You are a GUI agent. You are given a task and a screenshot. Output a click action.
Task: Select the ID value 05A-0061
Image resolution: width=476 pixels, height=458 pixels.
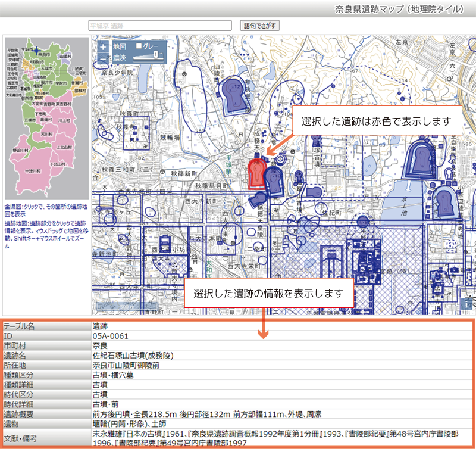coord(111,336)
